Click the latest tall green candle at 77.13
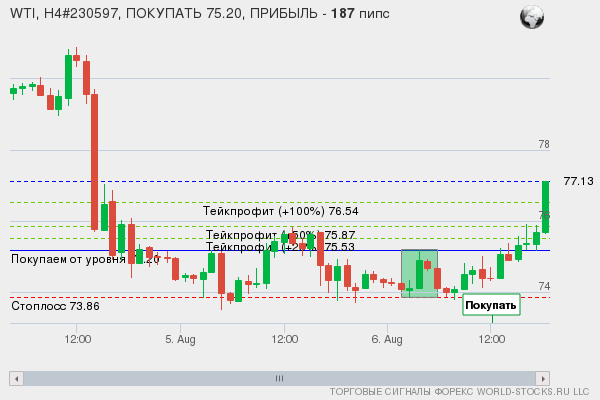 pyautogui.click(x=546, y=207)
